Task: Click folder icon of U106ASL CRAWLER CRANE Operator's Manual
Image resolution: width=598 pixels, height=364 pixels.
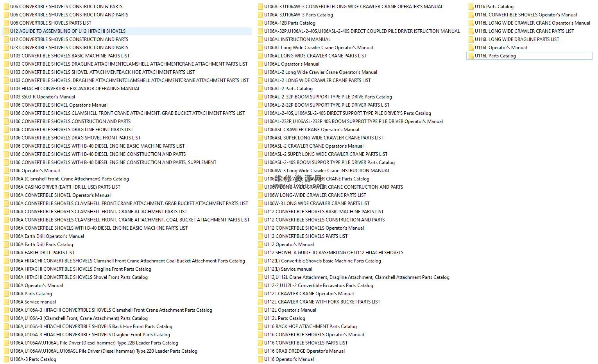Action: (260, 130)
